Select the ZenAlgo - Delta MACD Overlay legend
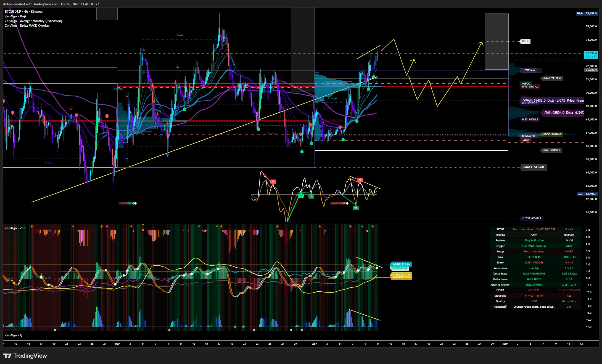The width and height of the screenshot is (602, 364). click(27, 26)
